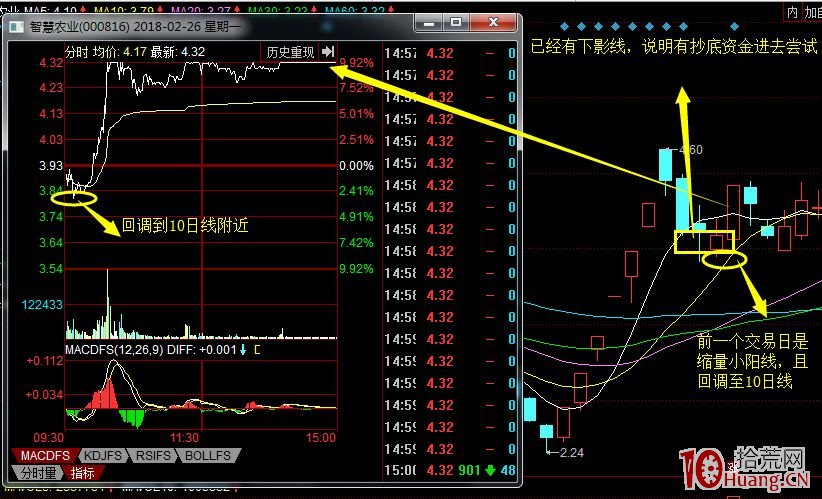Screen dimensions: 822x499
Task: Open the RSIFS indicator tab
Action: [x=150, y=456]
